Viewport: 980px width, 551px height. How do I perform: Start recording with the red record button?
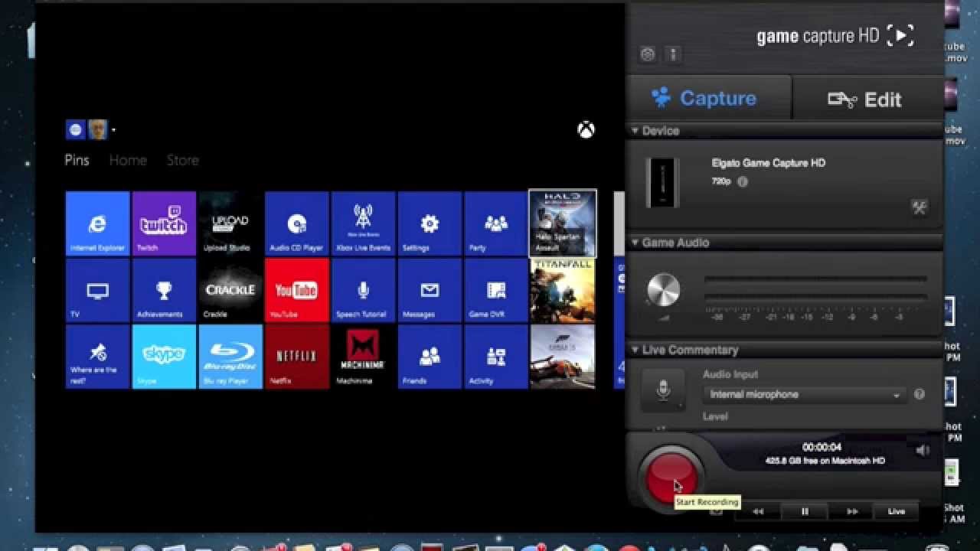671,478
